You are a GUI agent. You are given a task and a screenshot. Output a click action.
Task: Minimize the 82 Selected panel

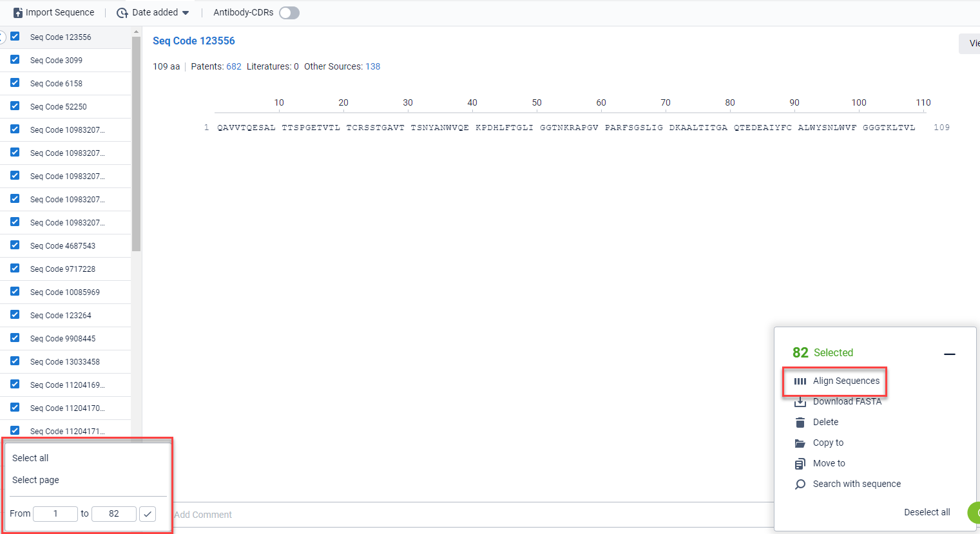click(949, 354)
